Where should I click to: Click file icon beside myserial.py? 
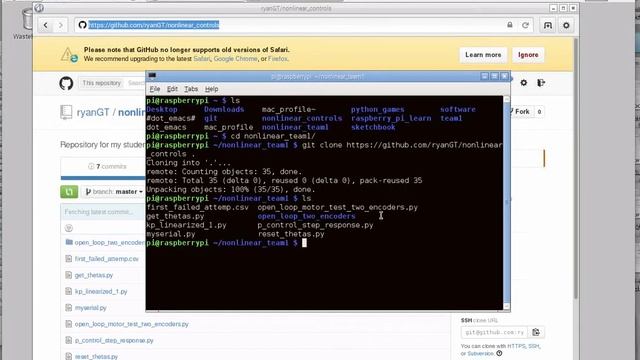coord(69,307)
